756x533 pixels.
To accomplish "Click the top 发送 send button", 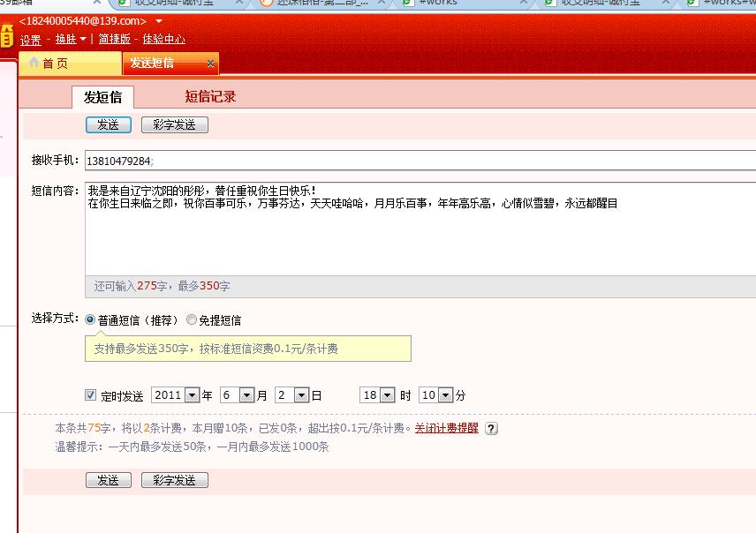I will [108, 124].
